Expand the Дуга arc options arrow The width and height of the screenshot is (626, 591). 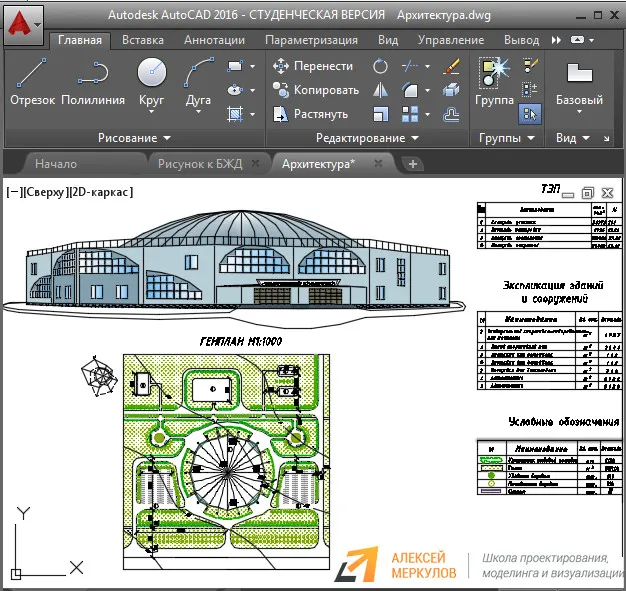pyautogui.click(x=198, y=112)
